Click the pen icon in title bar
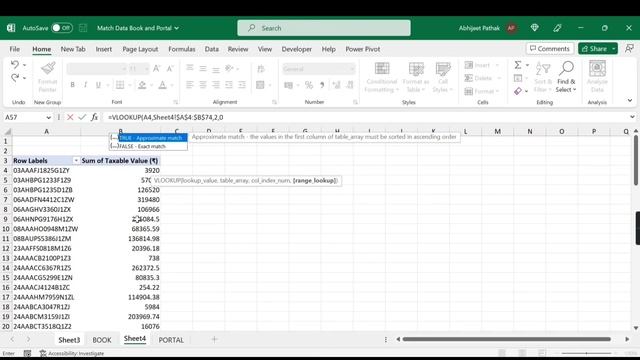 pyautogui.click(x=557, y=28)
